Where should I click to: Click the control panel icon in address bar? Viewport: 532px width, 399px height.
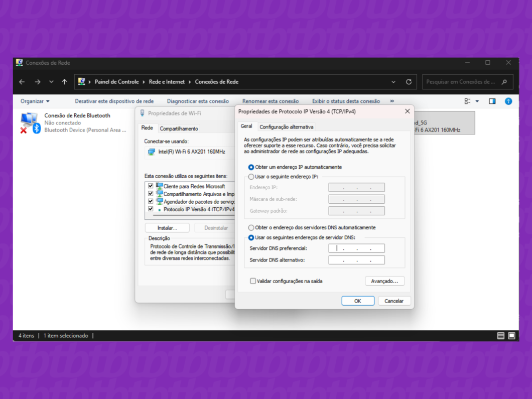[x=81, y=82]
